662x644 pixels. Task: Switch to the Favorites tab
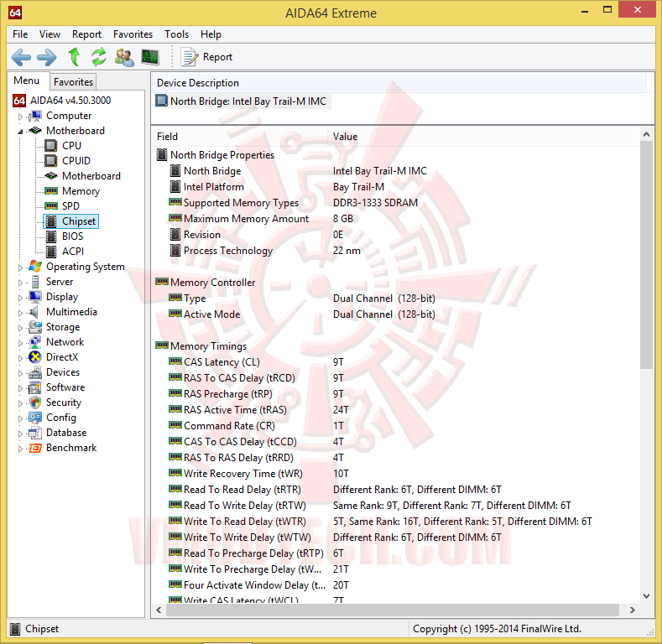73,82
